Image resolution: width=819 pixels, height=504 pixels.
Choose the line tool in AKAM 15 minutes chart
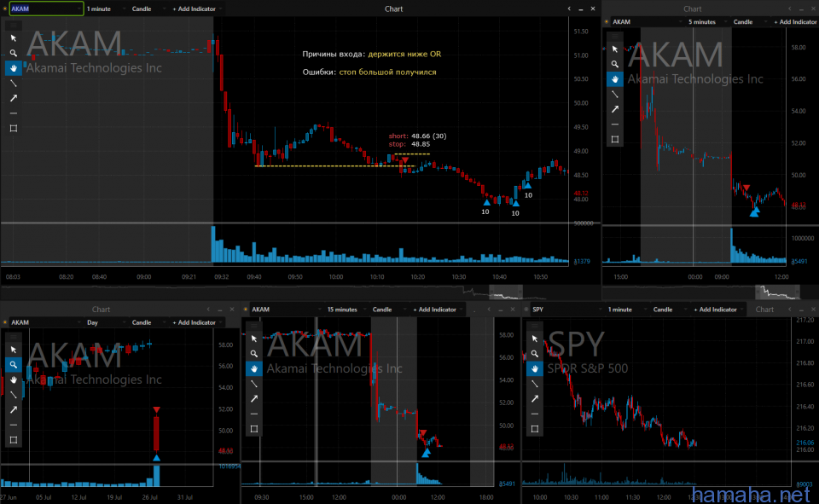tap(254, 384)
